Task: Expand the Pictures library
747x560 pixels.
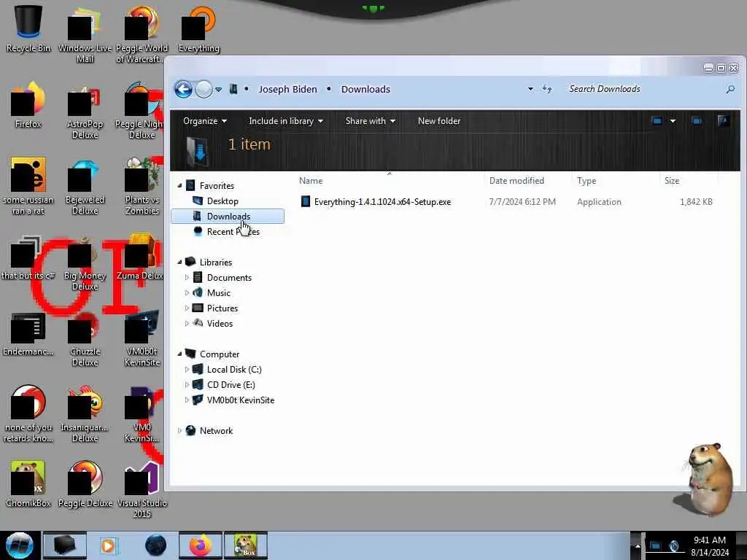Action: click(187, 308)
